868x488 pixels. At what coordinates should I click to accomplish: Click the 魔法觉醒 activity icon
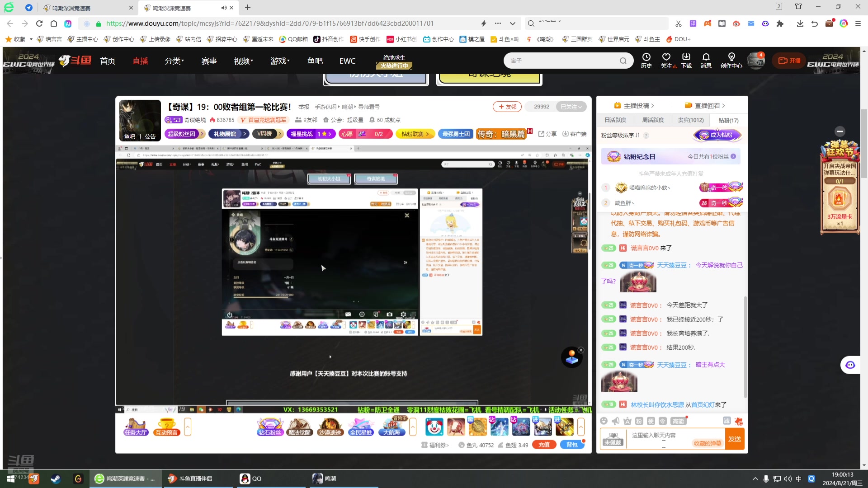point(300,427)
